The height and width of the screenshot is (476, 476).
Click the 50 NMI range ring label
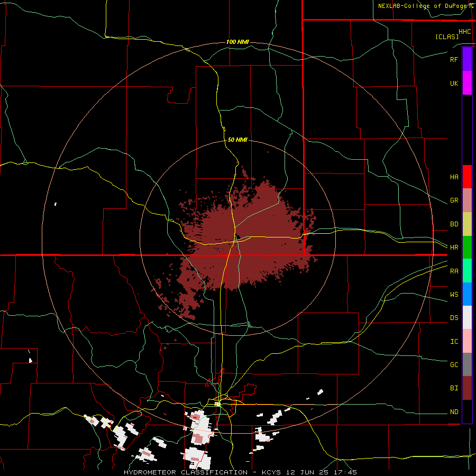pos(237,140)
